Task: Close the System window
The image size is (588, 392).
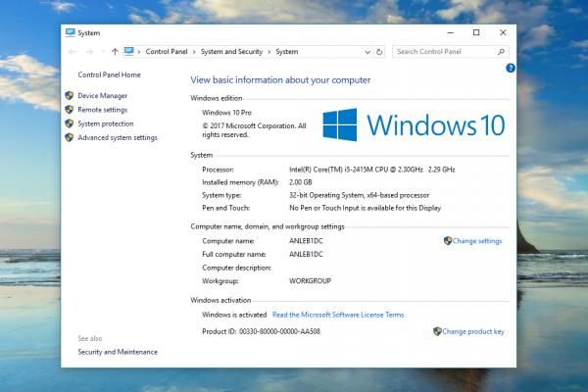Action: point(503,32)
